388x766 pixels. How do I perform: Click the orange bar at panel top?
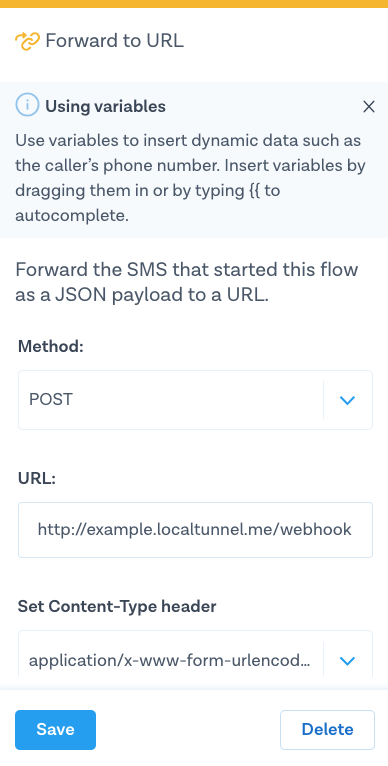194,4
